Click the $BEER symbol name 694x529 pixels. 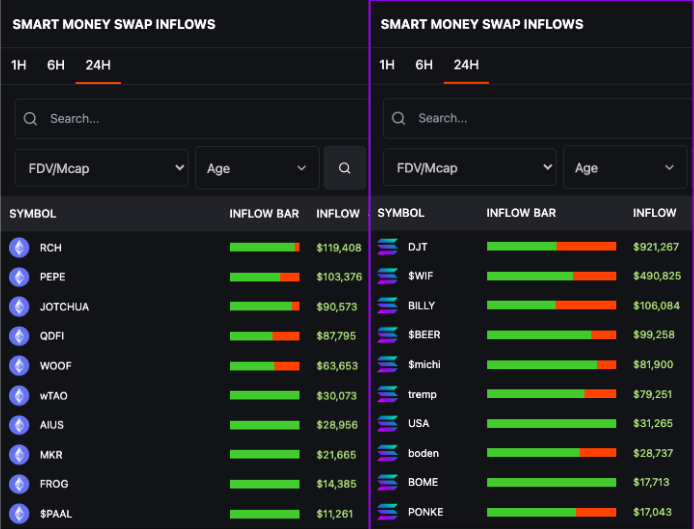pos(424,335)
